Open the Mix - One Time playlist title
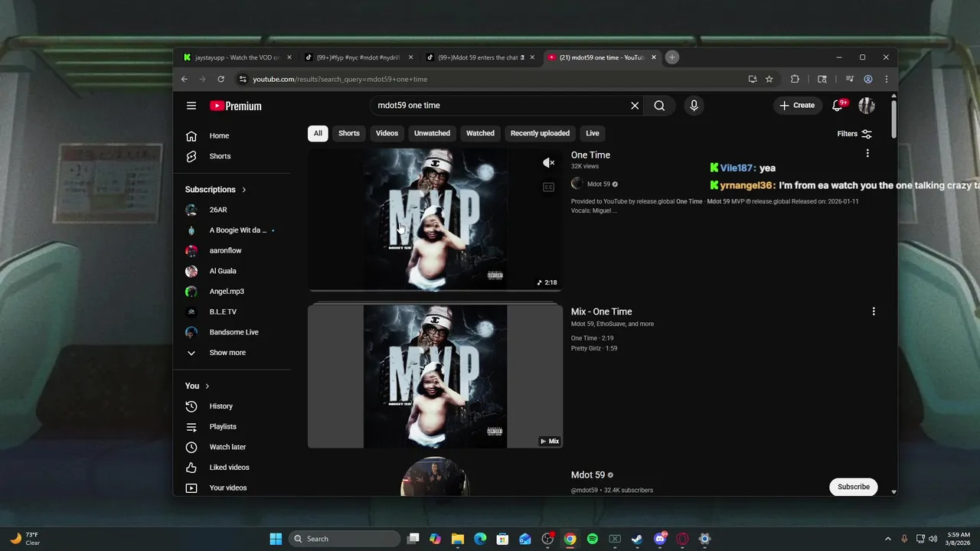This screenshot has width=980, height=551. [x=601, y=311]
